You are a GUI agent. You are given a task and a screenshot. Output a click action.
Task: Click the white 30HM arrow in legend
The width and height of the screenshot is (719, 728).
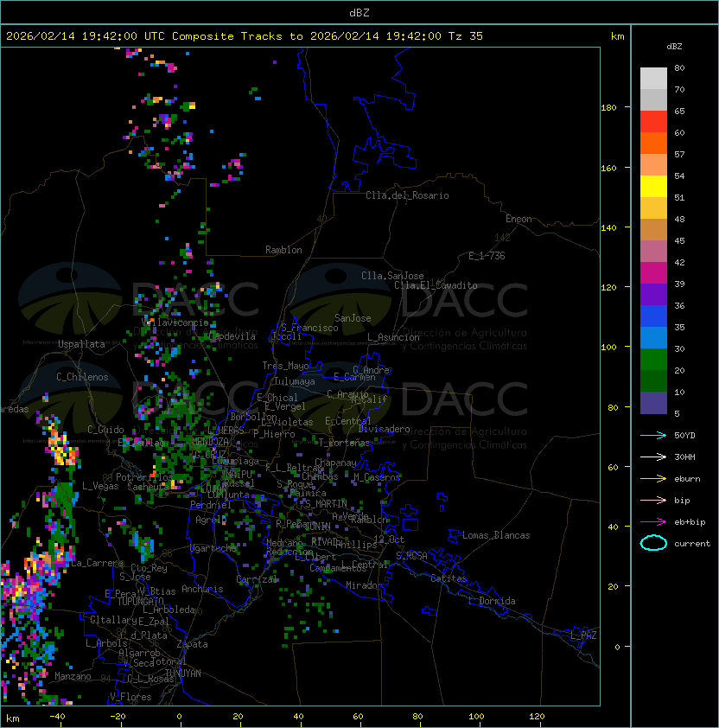(653, 457)
